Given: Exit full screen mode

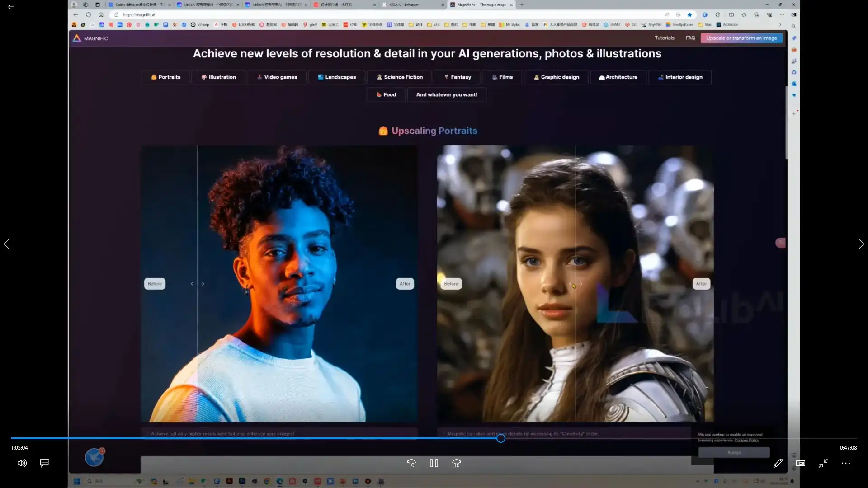Looking at the screenshot, I should (823, 463).
